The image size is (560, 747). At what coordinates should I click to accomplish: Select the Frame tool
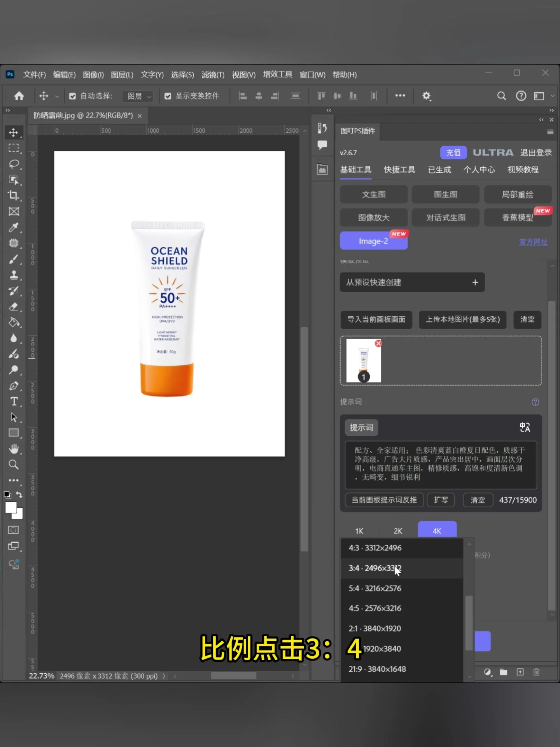tap(14, 211)
